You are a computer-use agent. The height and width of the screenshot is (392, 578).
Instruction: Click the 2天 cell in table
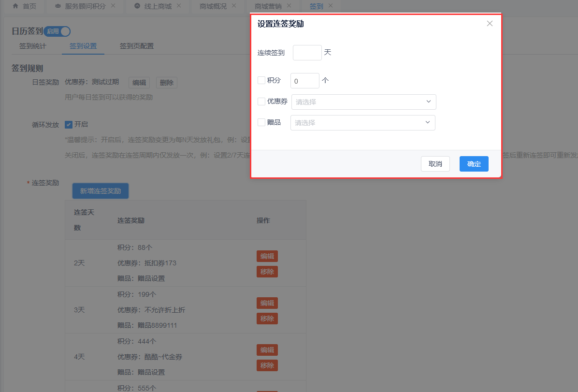coord(79,263)
